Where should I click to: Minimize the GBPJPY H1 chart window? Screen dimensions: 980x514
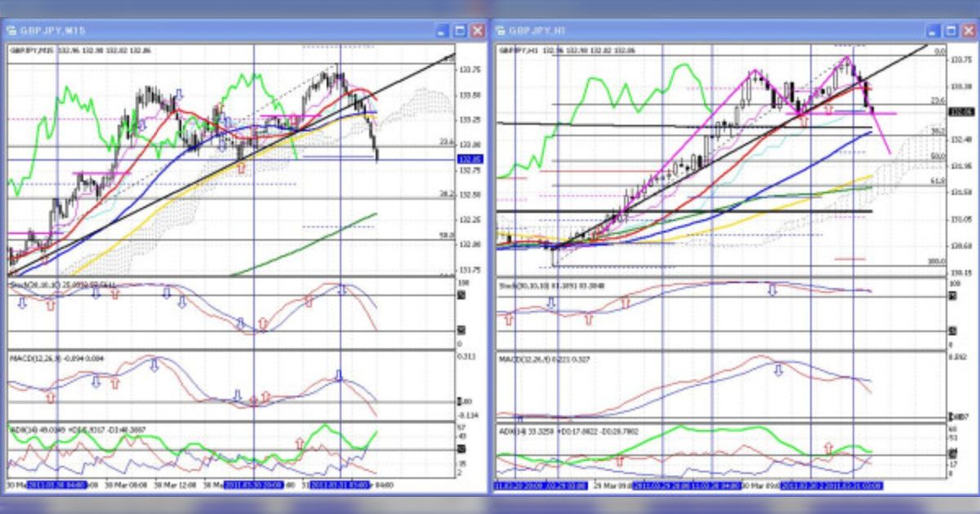(x=932, y=30)
